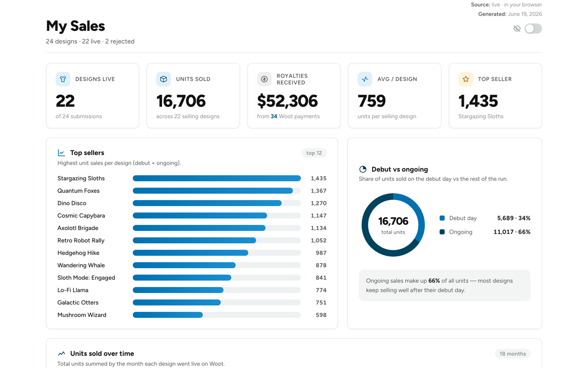Viewport: 588px width, 368px height.
Task: Click the Stargazing Sloths sales bar
Action: pos(217,178)
